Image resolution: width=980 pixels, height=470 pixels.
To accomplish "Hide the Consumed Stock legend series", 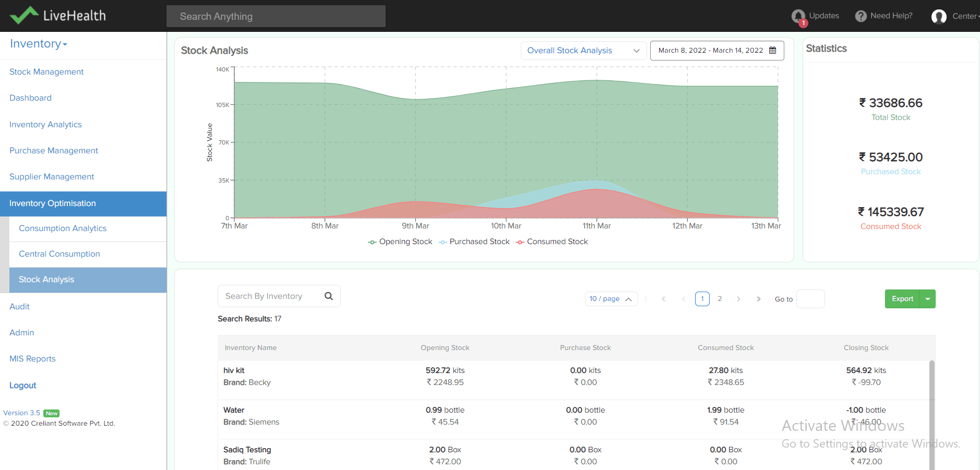I will tap(552, 242).
